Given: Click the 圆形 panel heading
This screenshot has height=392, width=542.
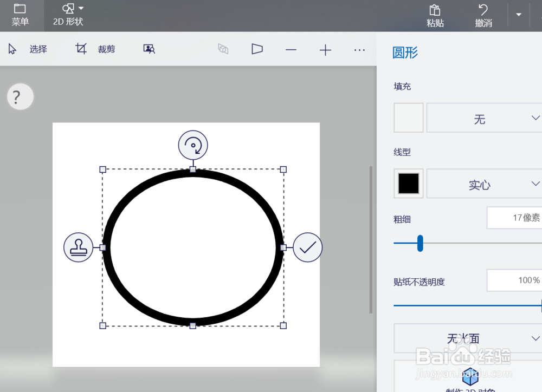Looking at the screenshot, I should pyautogui.click(x=405, y=53).
